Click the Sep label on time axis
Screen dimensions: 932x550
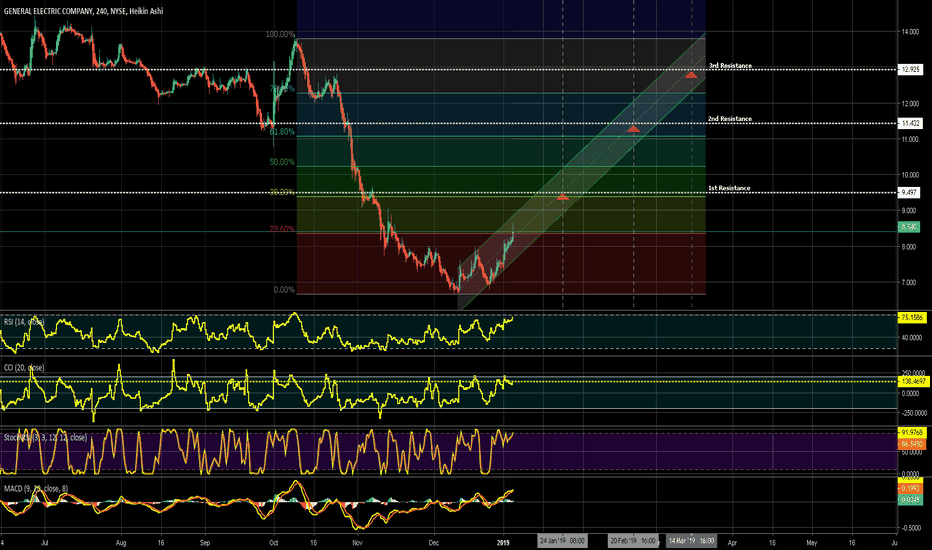pyautogui.click(x=205, y=542)
